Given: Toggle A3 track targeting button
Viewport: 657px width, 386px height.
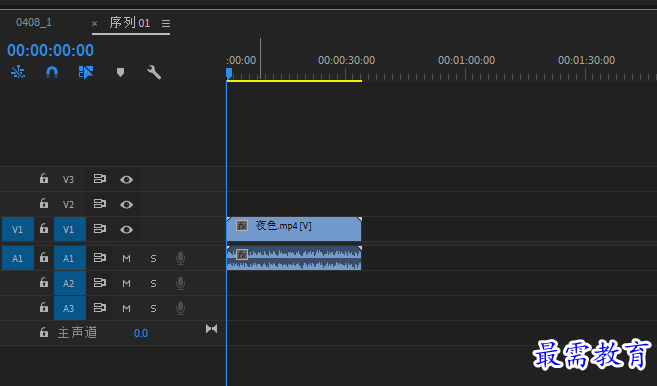Looking at the screenshot, I should tap(70, 308).
